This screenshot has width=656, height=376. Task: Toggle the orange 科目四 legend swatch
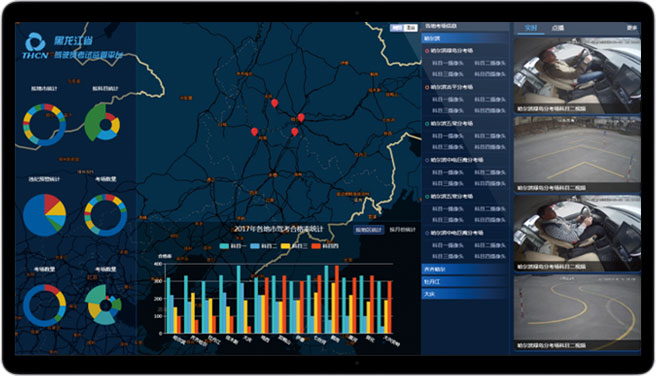tap(316, 246)
